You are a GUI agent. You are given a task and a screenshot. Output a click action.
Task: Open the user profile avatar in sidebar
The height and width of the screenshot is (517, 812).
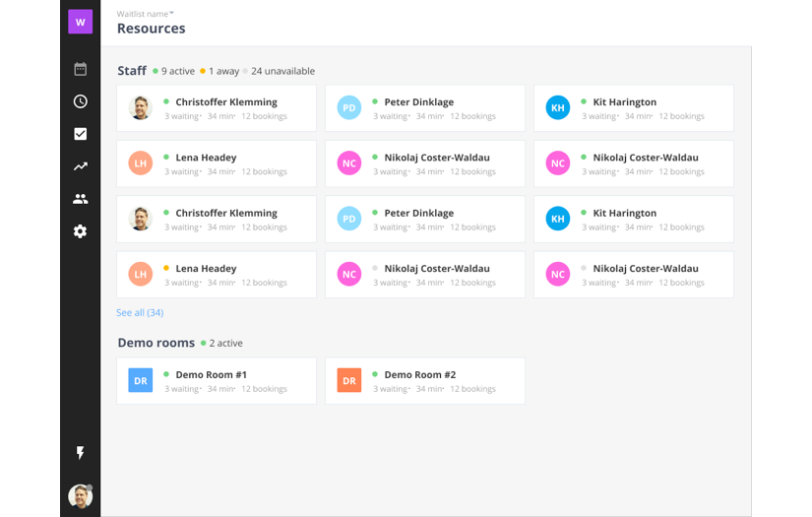click(81, 496)
